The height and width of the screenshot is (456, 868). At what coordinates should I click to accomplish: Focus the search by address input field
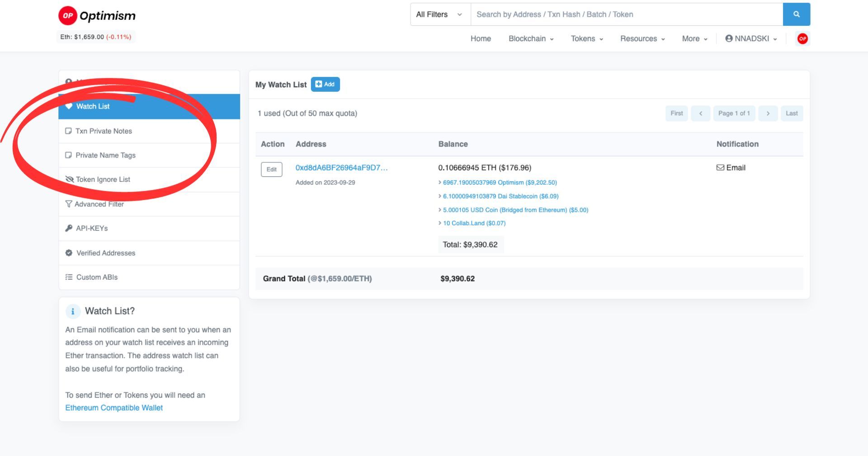click(x=627, y=14)
